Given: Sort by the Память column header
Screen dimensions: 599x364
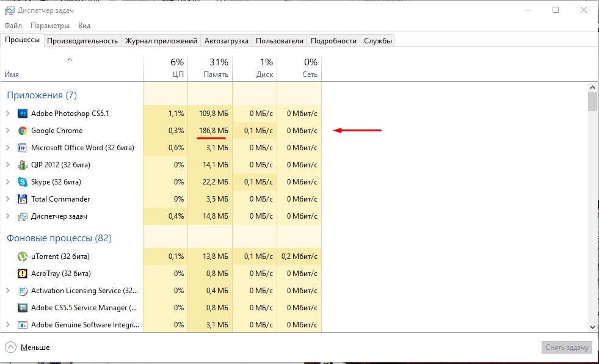Looking at the screenshot, I should click(x=210, y=68).
